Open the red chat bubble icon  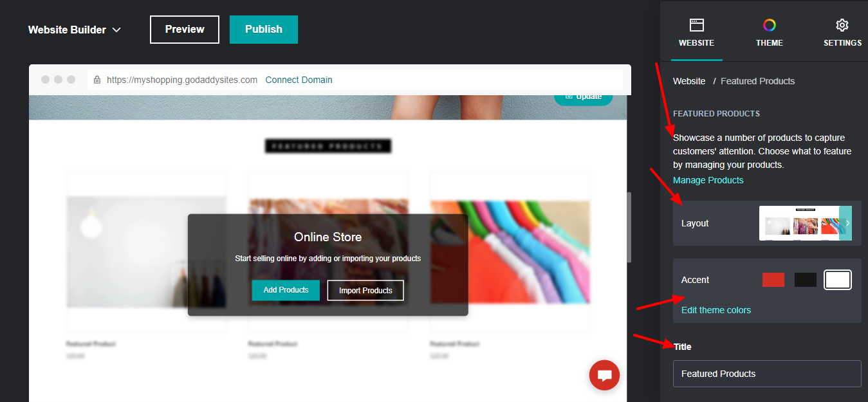[x=604, y=376]
